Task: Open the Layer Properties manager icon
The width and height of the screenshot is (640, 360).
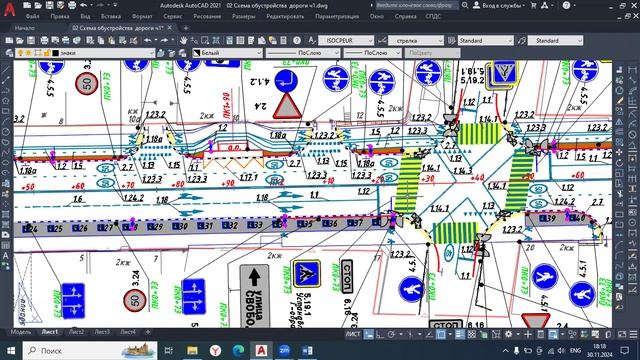Action: coord(9,53)
